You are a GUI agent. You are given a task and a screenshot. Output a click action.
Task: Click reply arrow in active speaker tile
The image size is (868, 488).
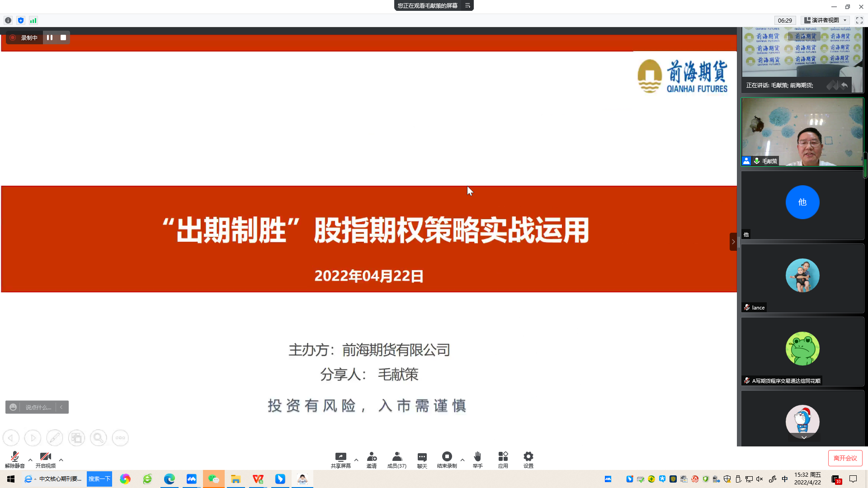point(844,85)
